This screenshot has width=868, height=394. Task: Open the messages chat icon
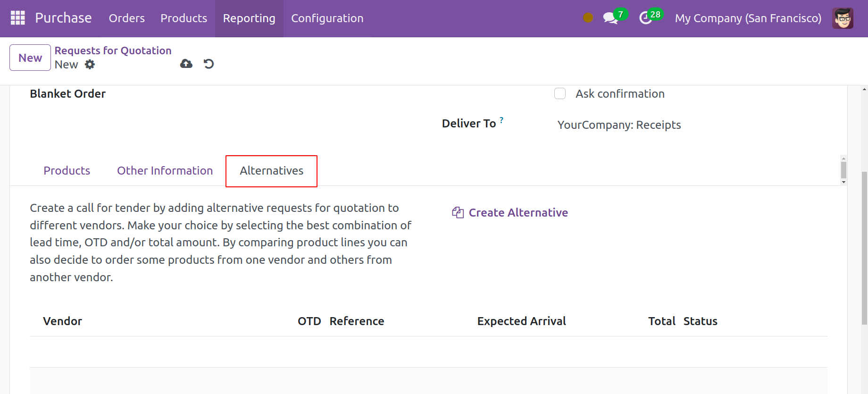pos(610,18)
